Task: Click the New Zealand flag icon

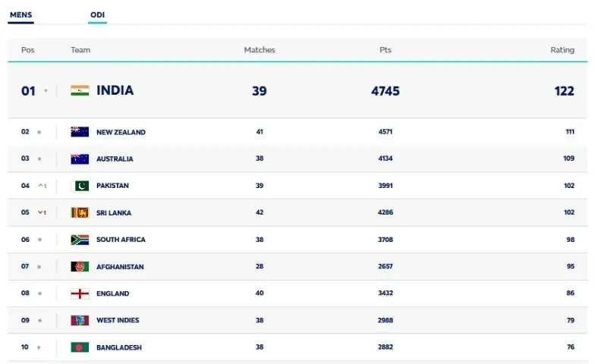Action: (x=80, y=132)
